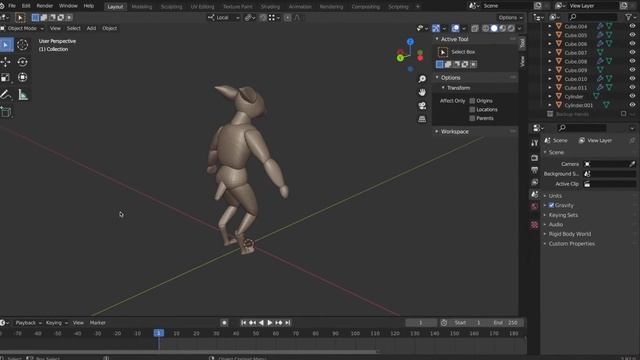The width and height of the screenshot is (640, 360).
Task: Enable Locations affect only checkbox
Action: [472, 109]
